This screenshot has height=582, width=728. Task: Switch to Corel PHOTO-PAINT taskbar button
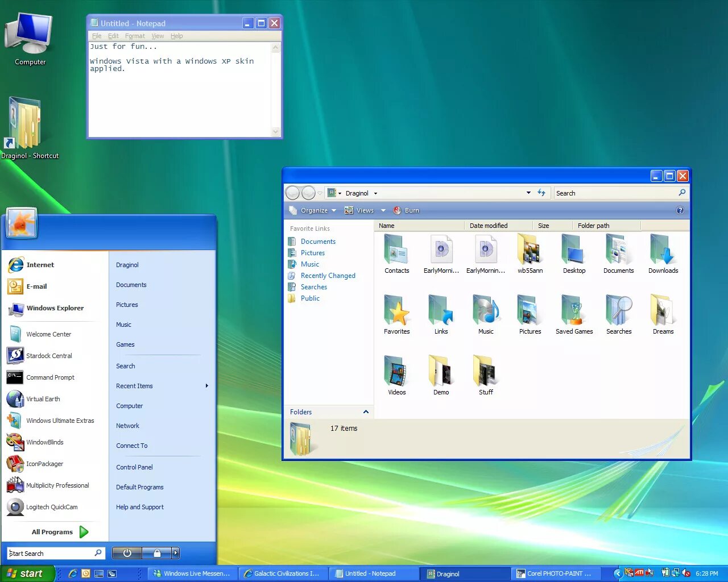(556, 573)
